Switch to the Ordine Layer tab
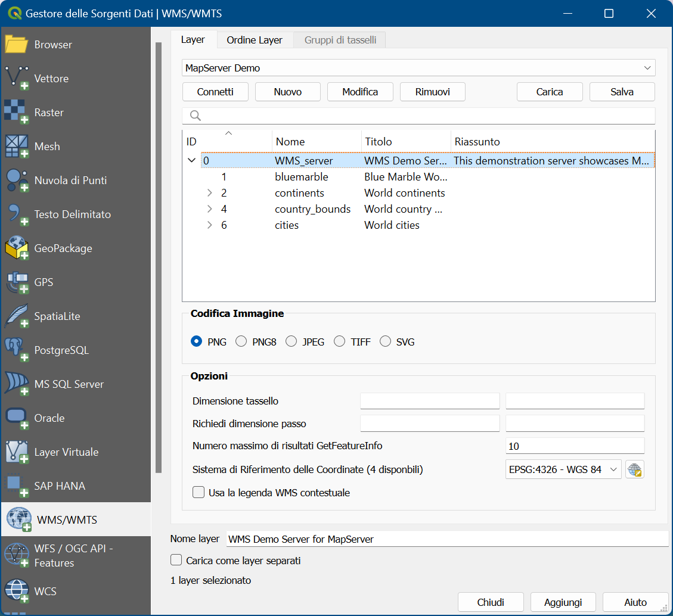 click(255, 40)
